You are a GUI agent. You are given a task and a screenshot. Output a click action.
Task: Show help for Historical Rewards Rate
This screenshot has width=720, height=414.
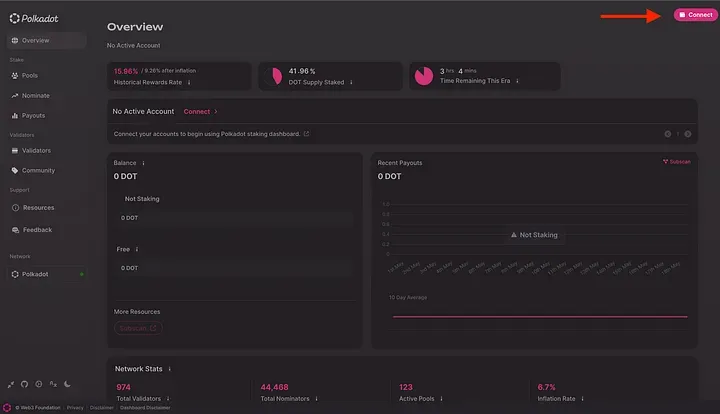point(189,83)
